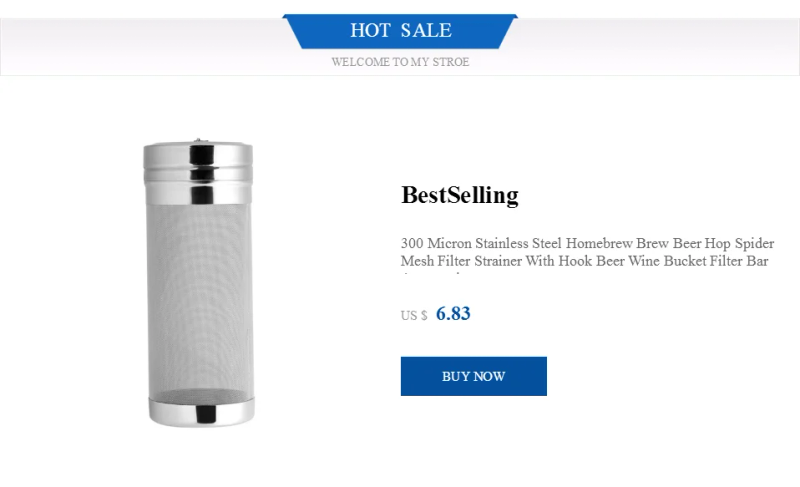Click the word STROE in the subtitle

click(451, 62)
